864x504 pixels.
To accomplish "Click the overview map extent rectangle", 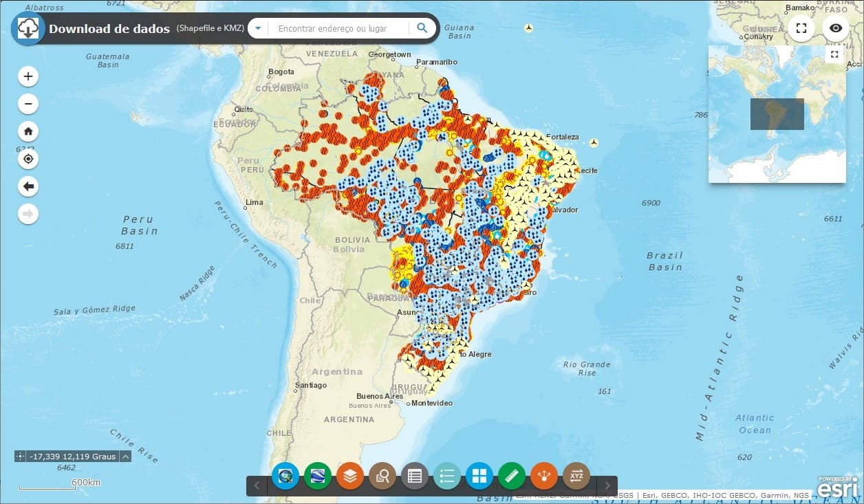I will click(x=777, y=114).
